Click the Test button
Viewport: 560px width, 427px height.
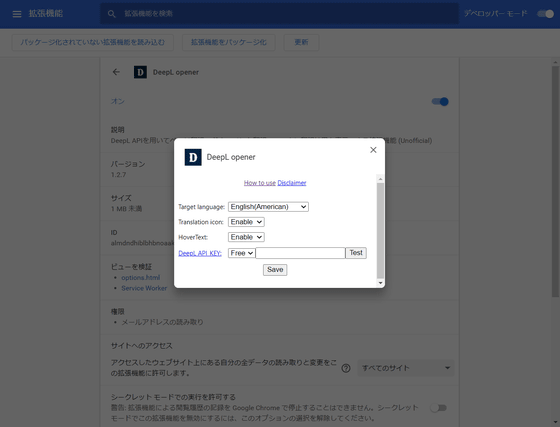356,253
